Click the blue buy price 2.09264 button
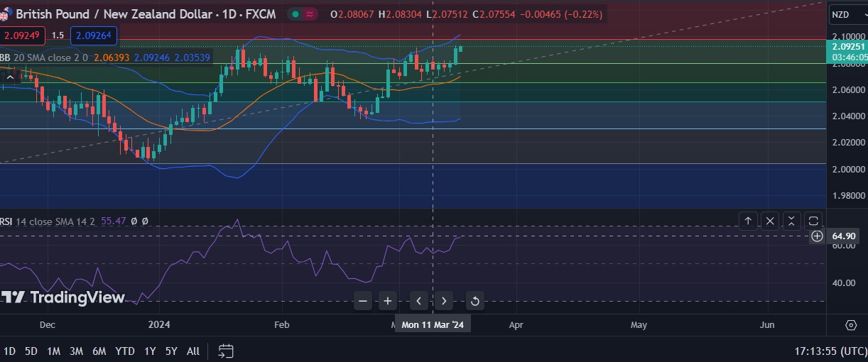Image resolution: width=868 pixels, height=362 pixels. 94,35
